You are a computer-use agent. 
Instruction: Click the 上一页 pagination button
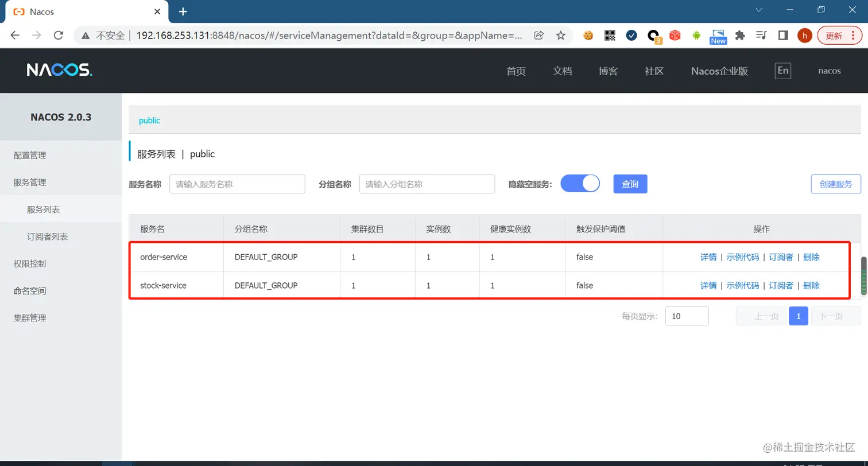tap(761, 316)
